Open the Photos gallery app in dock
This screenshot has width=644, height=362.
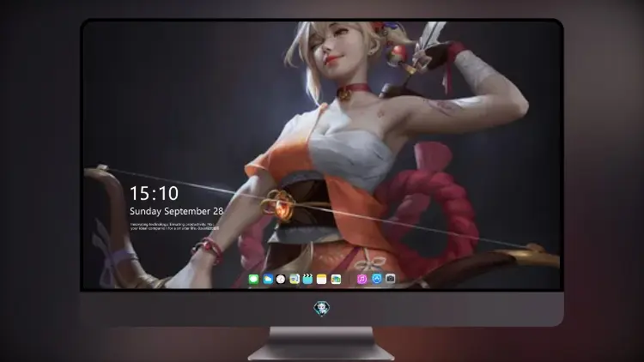tap(336, 279)
